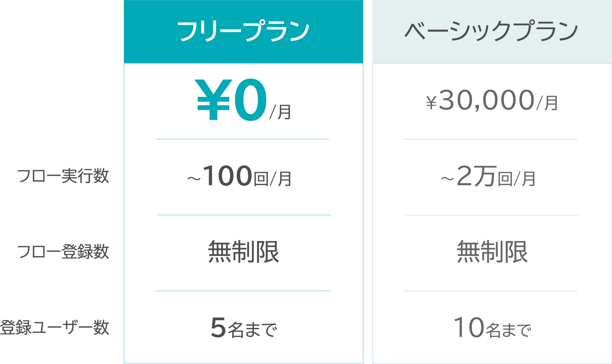The height and width of the screenshot is (364, 612).
Task: Click the 2万 figure in Basic plan
Action: coord(476,176)
